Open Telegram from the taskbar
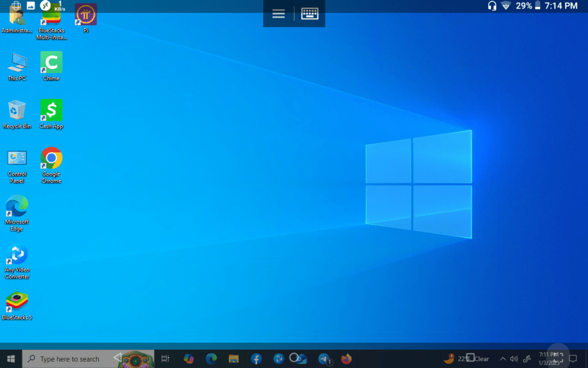This screenshot has height=368, width=588. click(x=324, y=359)
